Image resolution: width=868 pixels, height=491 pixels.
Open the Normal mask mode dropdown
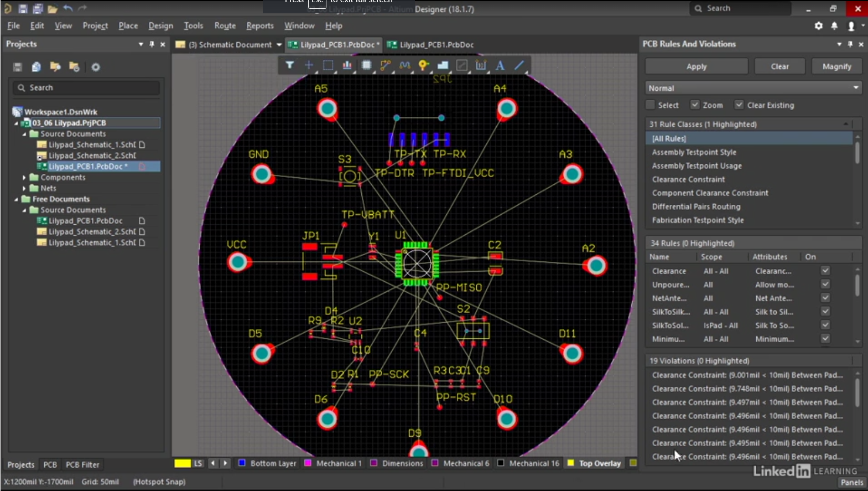(753, 88)
